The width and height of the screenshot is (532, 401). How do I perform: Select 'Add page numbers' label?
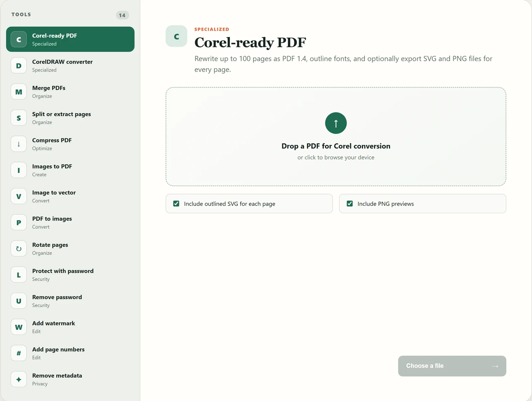click(x=58, y=349)
